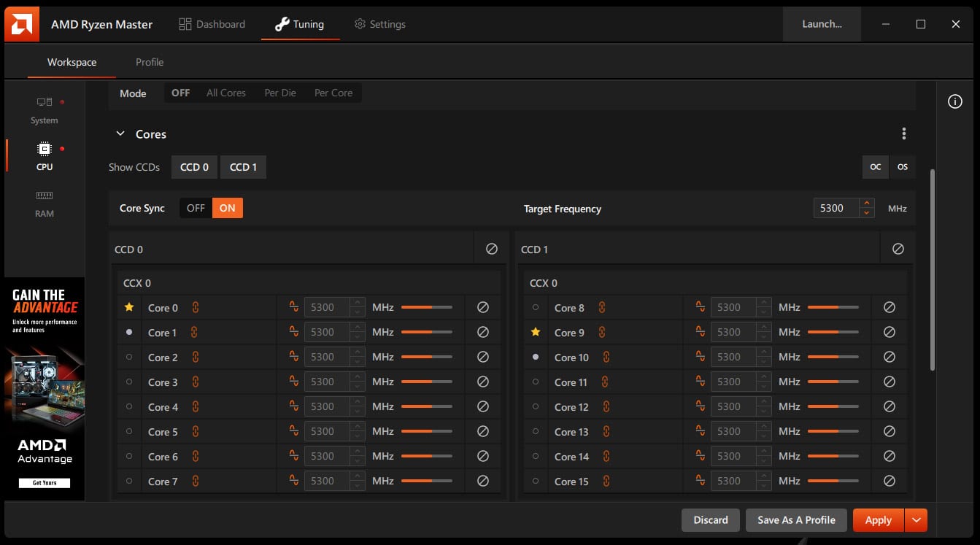This screenshot has height=545, width=980.
Task: Increase Core 8 frequency with up arrow
Action: 763,303
